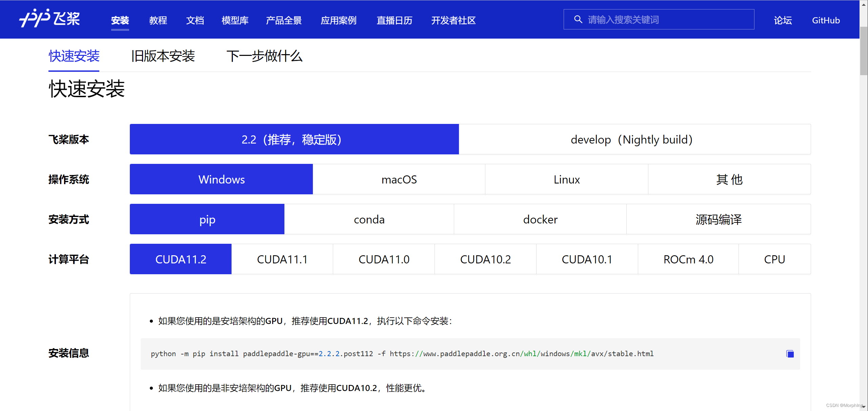Open the GitHub link
Screen dimensions: 868x411
(826, 20)
